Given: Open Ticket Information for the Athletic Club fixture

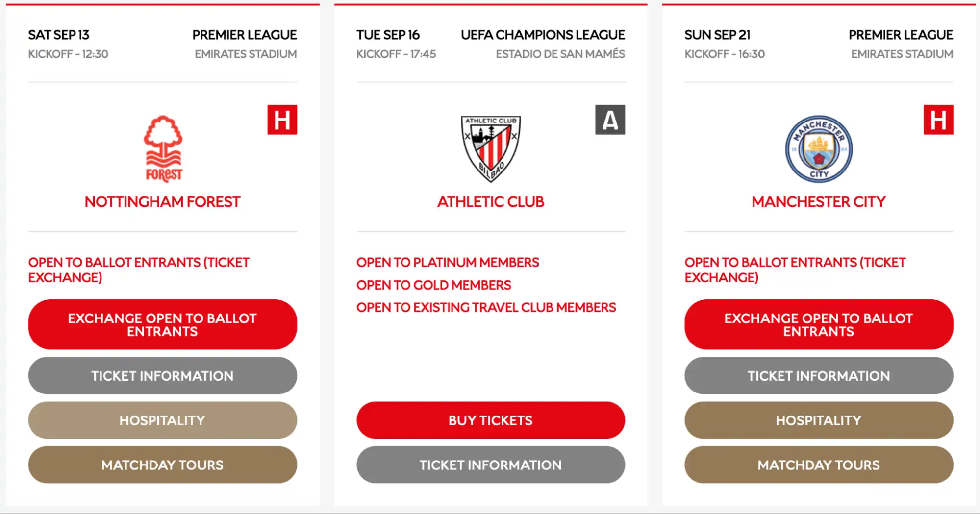Looking at the screenshot, I should click(x=490, y=465).
